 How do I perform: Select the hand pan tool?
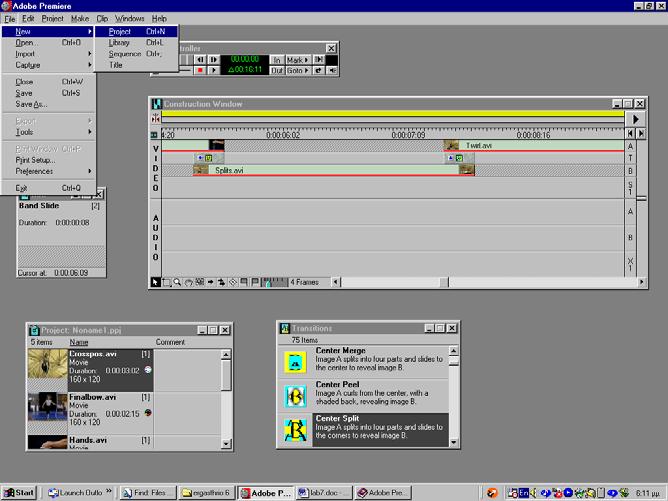pyautogui.click(x=188, y=282)
